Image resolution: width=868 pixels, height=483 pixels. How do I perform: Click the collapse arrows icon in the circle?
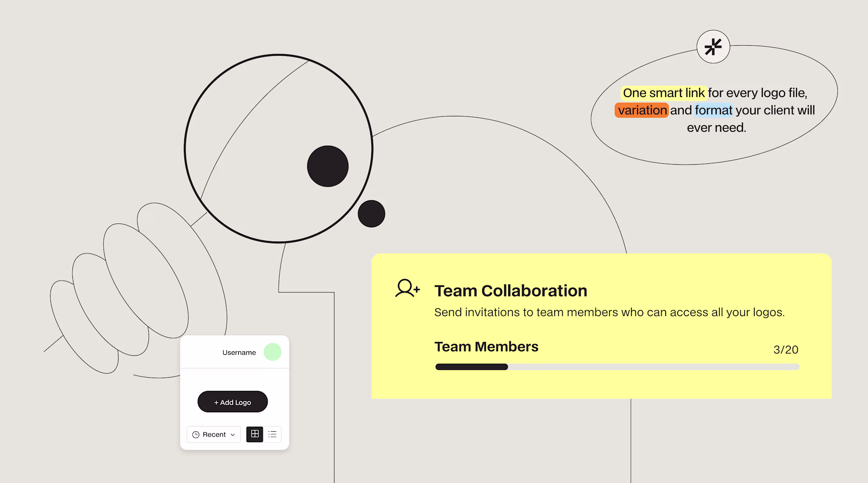pyautogui.click(x=713, y=47)
